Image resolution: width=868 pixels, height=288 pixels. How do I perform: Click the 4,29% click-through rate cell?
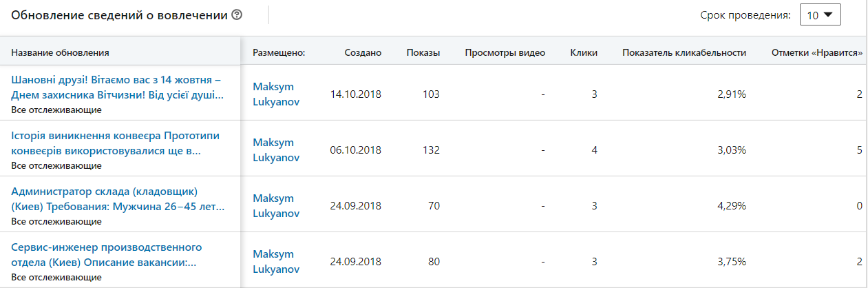point(732,206)
